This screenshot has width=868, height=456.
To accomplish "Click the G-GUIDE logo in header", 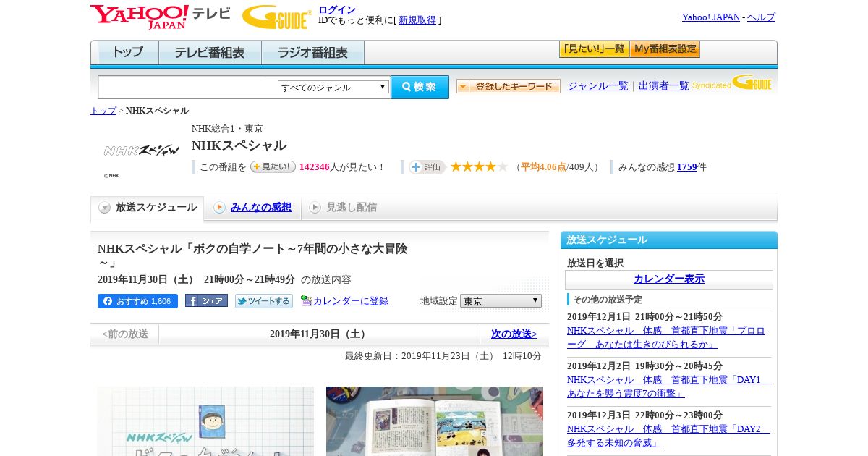I will 277,17.
